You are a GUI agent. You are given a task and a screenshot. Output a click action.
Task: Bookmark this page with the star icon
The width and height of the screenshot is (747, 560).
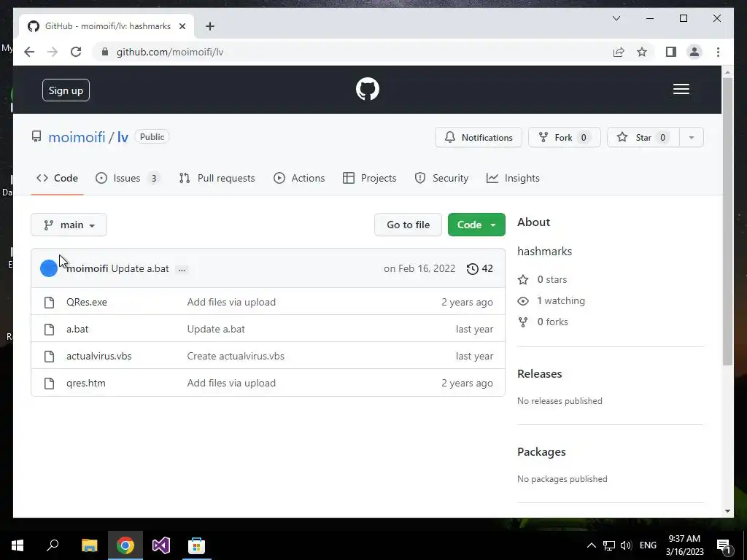tap(642, 52)
